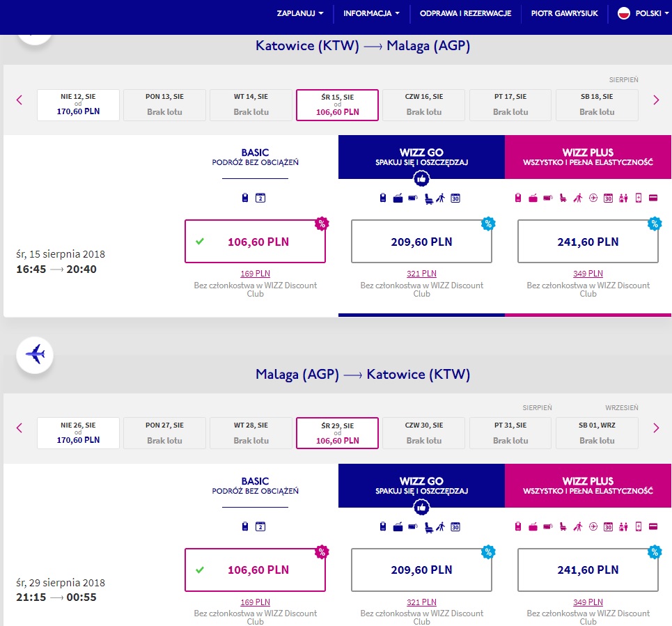Click the 2-day calendar icon under outbound BASIC
This screenshot has width=672, height=626.
pos(260,198)
